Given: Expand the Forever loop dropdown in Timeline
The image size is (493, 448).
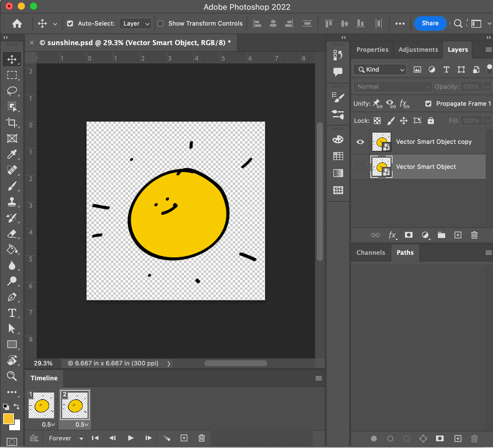Looking at the screenshot, I should point(65,438).
